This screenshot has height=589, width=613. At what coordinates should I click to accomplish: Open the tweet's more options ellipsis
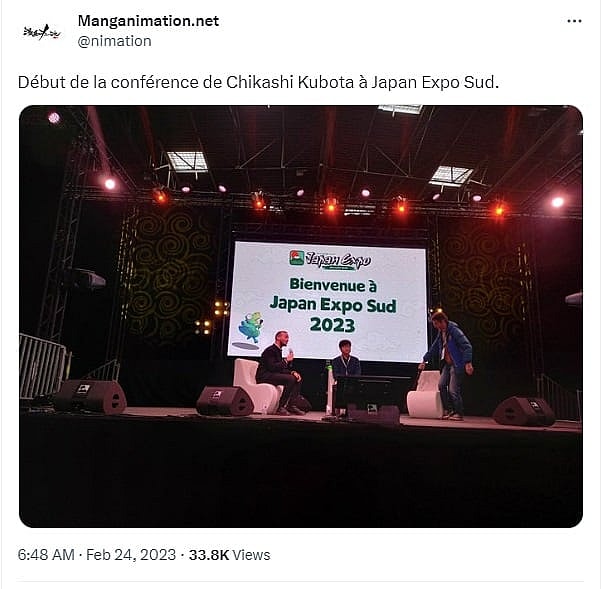[574, 21]
